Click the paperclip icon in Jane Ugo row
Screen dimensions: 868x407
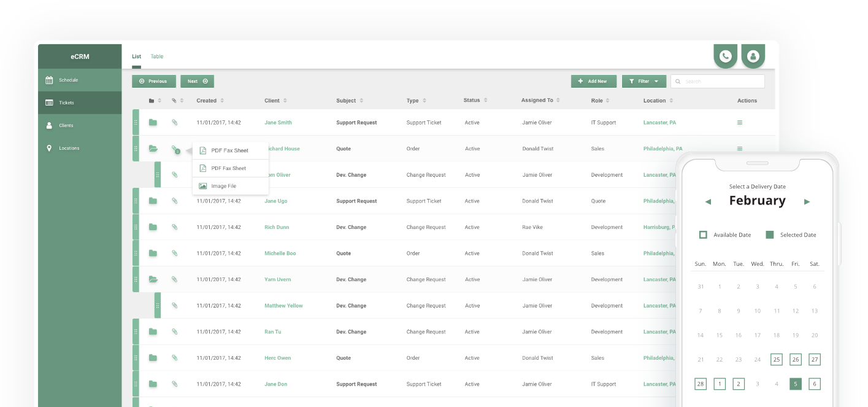coord(174,201)
